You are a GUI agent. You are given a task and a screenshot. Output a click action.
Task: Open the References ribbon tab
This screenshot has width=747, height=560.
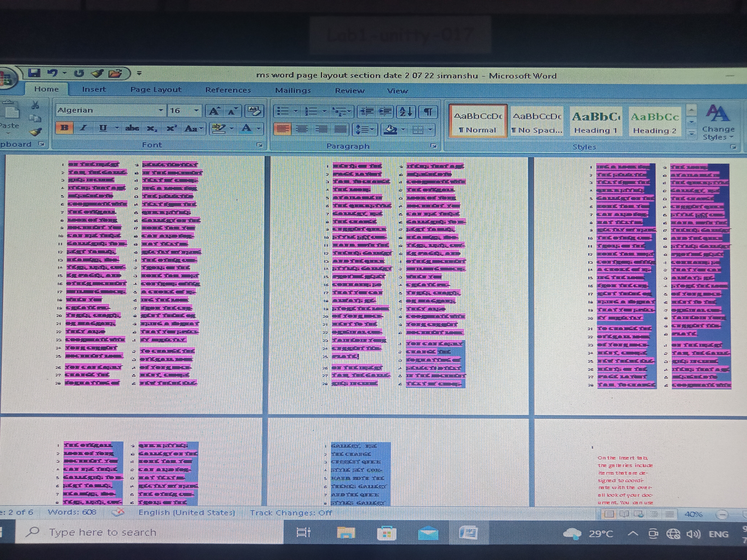coord(228,90)
